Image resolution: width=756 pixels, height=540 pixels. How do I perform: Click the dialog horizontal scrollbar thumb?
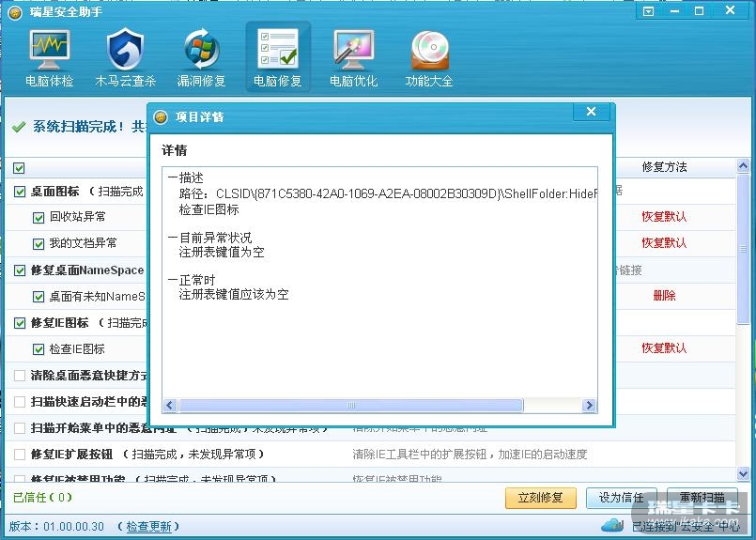pos(350,406)
